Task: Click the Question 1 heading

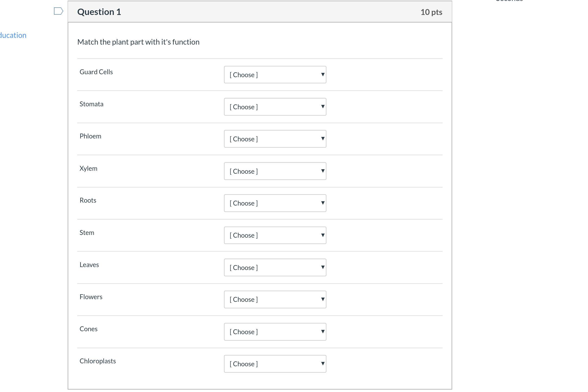Action: click(x=99, y=12)
